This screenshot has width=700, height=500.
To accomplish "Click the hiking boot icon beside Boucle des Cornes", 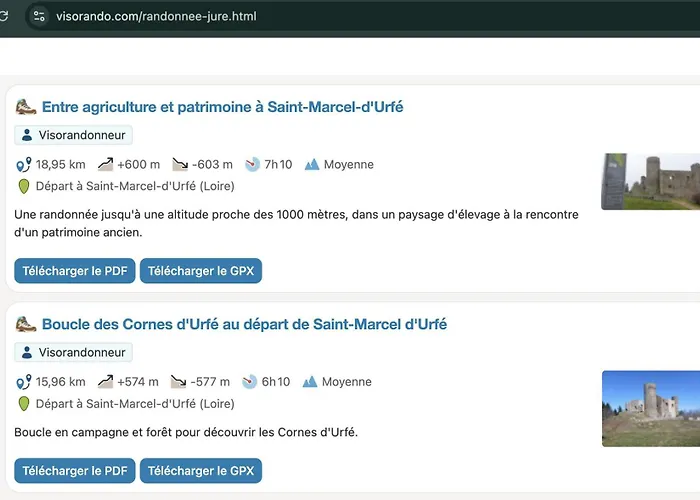I will click(x=26, y=324).
